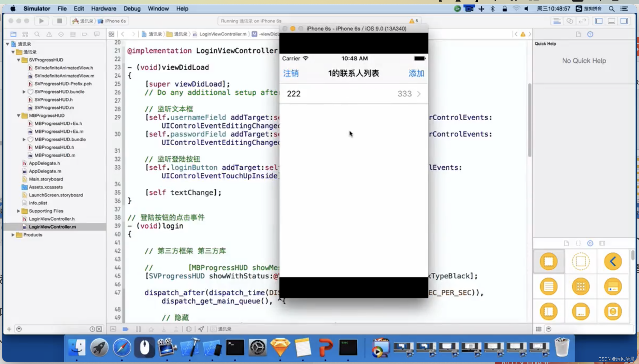Image resolution: width=639 pixels, height=364 pixels.
Task: Open the Report navigator icon
Action: tap(97, 34)
